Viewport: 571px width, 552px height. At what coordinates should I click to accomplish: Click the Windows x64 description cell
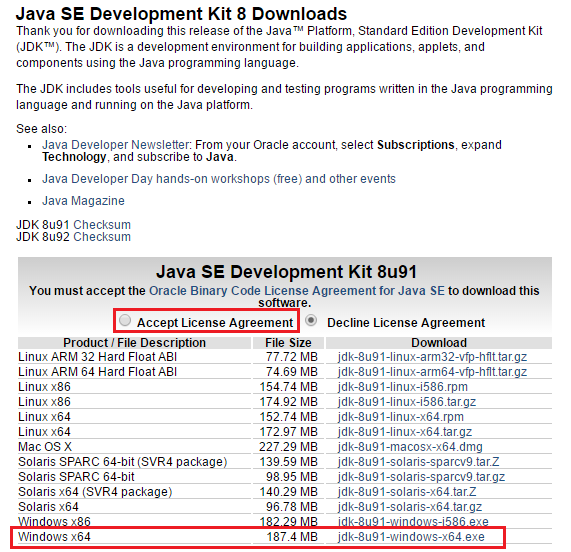click(134, 537)
